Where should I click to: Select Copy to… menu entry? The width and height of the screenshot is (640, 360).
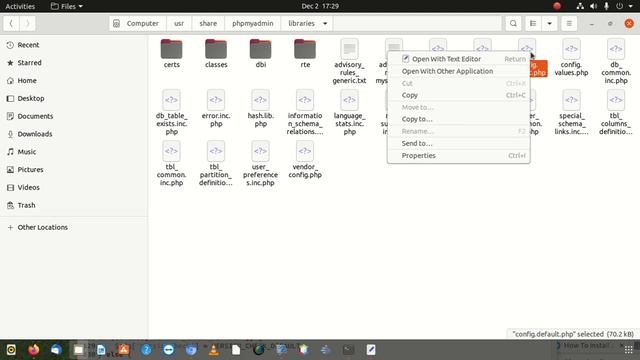(459, 119)
